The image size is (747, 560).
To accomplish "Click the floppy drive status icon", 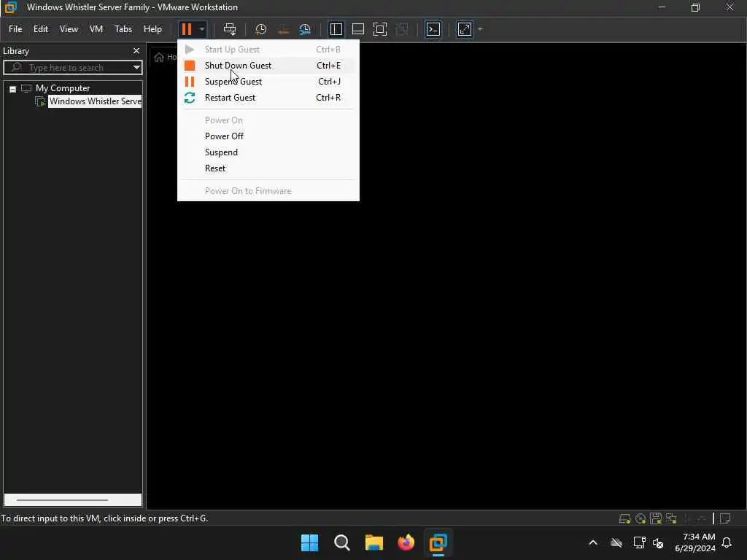I will pyautogui.click(x=656, y=518).
